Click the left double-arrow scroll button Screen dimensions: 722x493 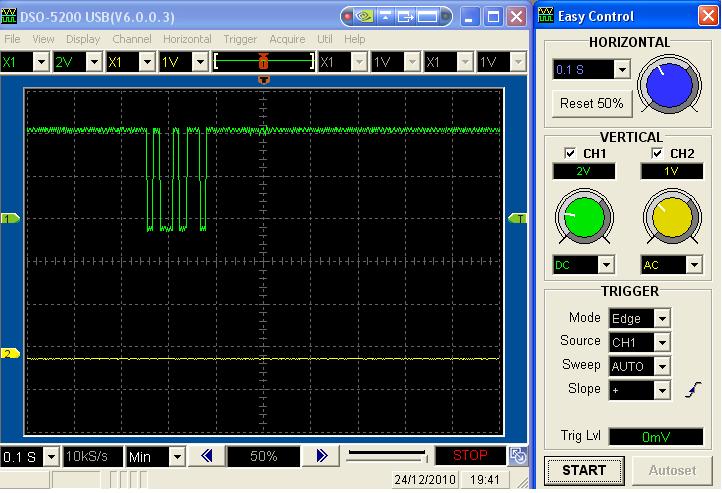tap(207, 456)
